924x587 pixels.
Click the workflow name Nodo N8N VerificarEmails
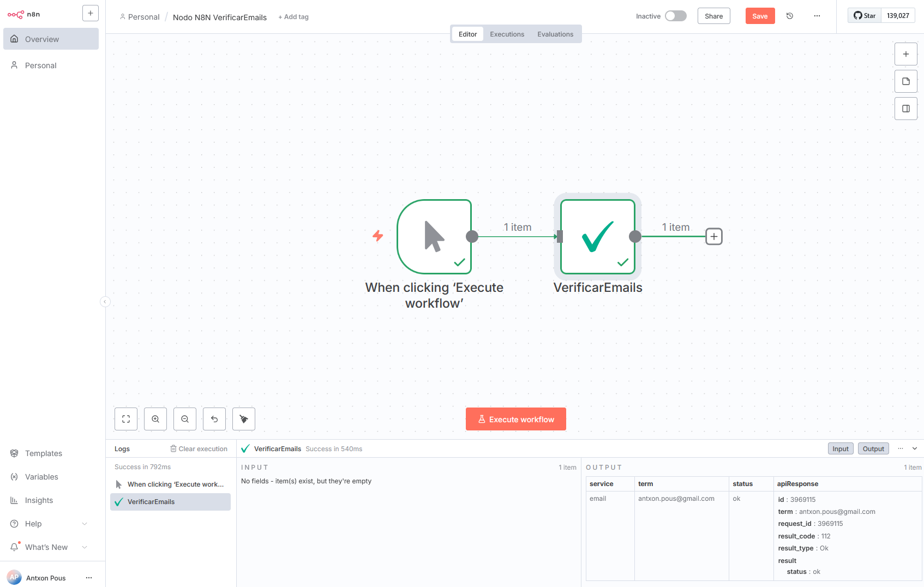(x=220, y=17)
